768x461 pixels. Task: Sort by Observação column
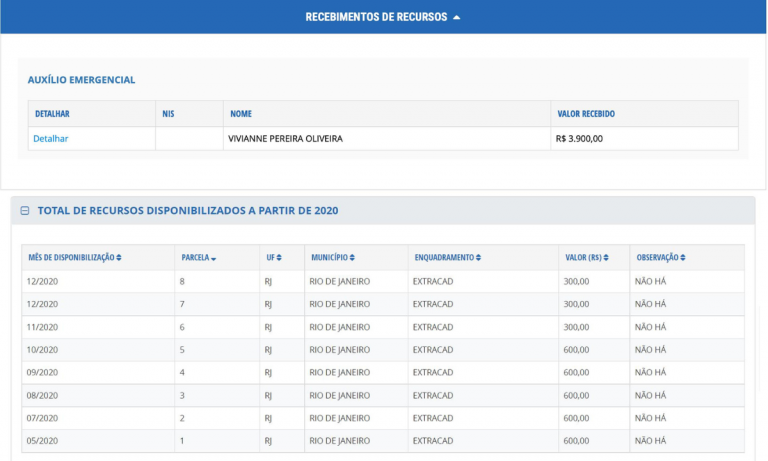[661, 258]
